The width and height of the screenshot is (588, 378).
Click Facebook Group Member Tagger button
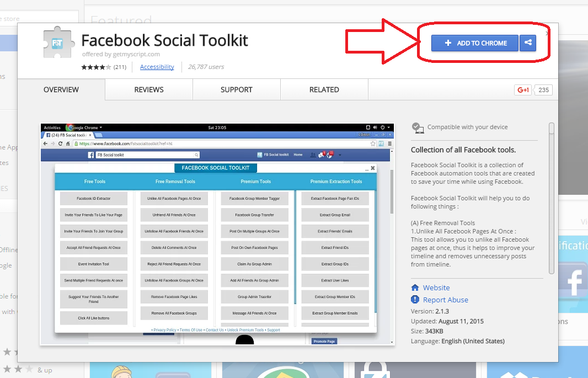pyautogui.click(x=255, y=198)
